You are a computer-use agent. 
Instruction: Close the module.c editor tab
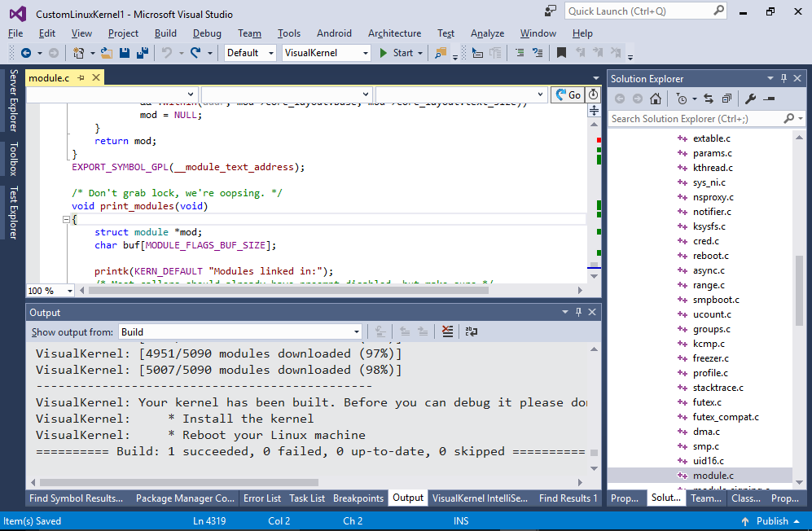click(96, 77)
